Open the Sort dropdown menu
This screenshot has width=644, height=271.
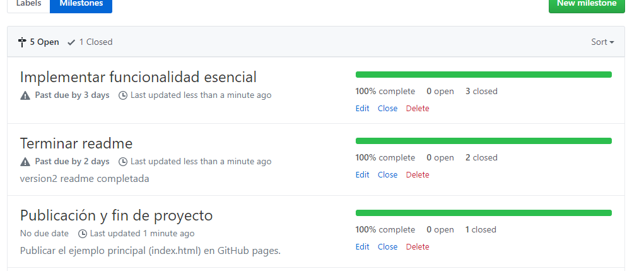tap(602, 42)
